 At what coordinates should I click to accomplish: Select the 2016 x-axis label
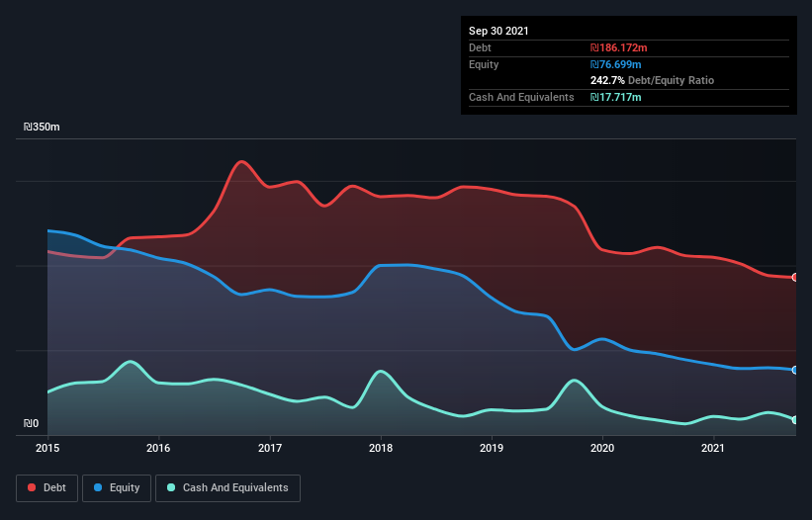[x=158, y=448]
